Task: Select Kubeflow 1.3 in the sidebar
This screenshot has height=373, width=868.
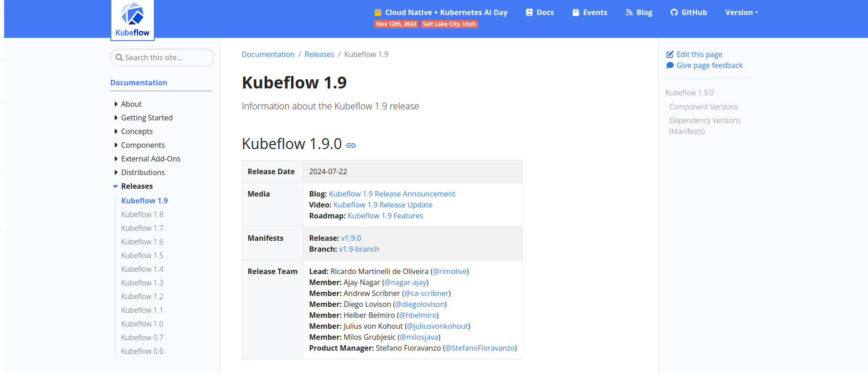Action: [142, 283]
